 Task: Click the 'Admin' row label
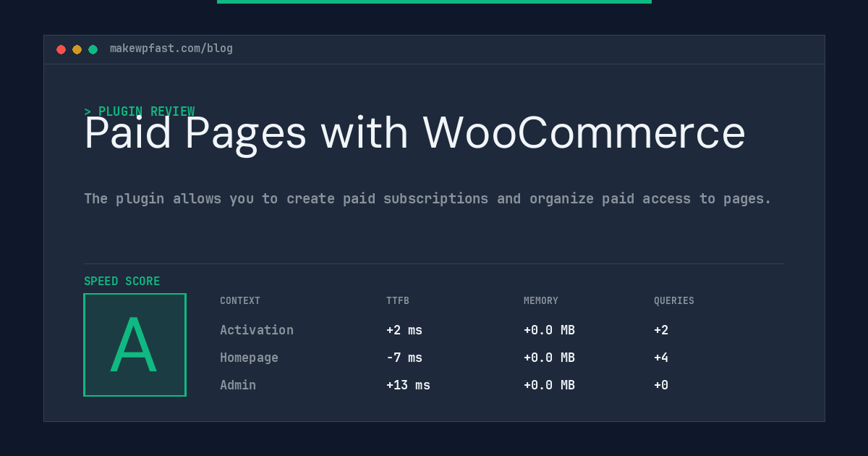[238, 385]
